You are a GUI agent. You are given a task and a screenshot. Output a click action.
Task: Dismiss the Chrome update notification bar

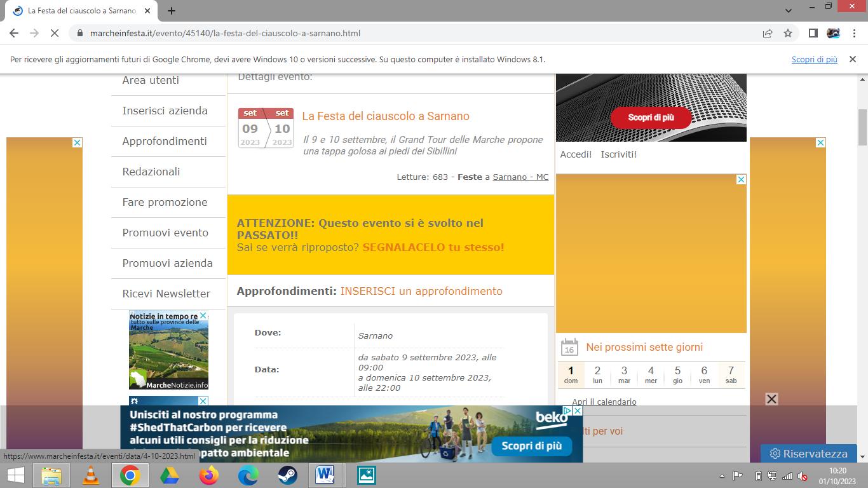pos(853,59)
